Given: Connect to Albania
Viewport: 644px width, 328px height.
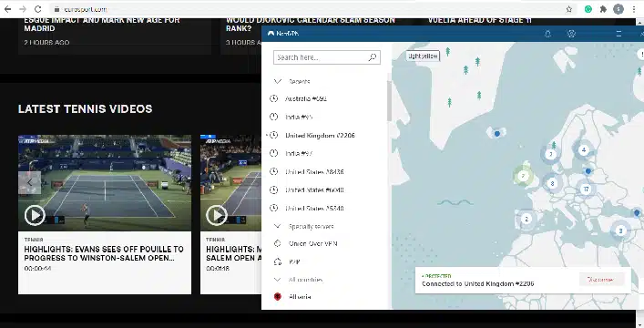Looking at the screenshot, I should [x=300, y=297].
